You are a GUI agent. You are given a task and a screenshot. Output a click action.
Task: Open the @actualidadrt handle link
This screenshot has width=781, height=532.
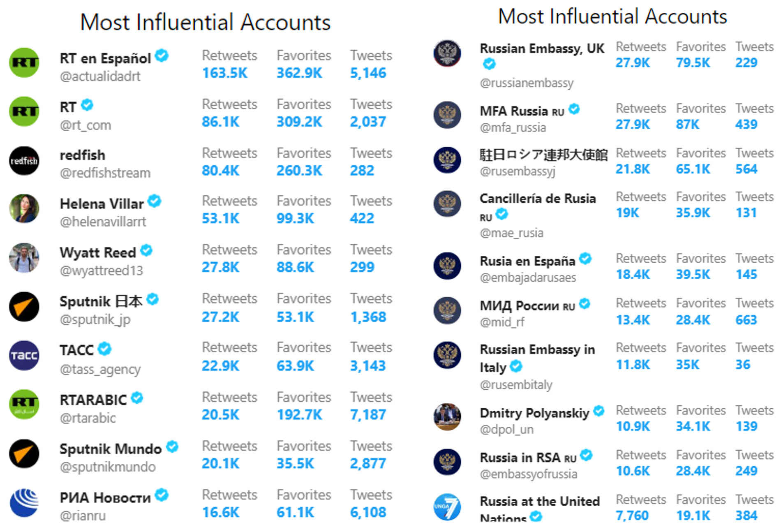click(100, 76)
